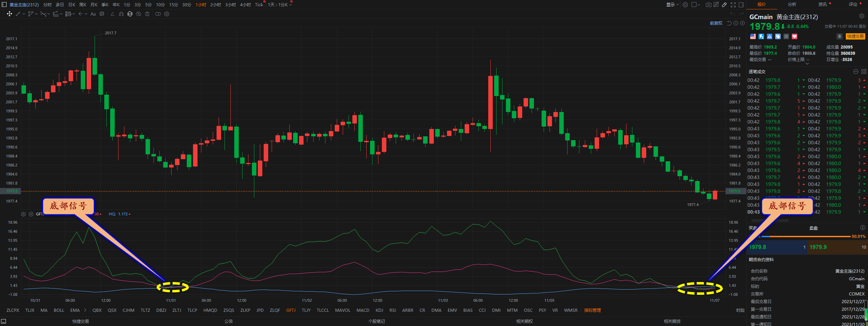
Task: Reset chart zoom with the circular arrow
Action: (x=729, y=23)
